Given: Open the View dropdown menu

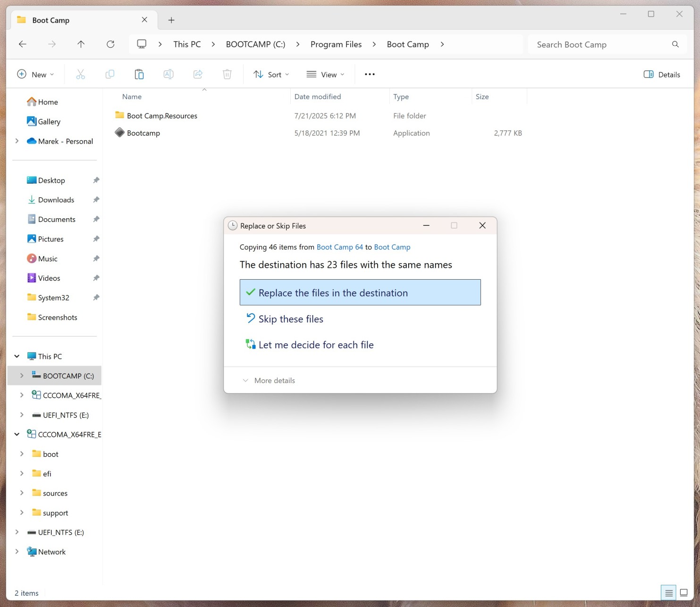Looking at the screenshot, I should [x=325, y=74].
